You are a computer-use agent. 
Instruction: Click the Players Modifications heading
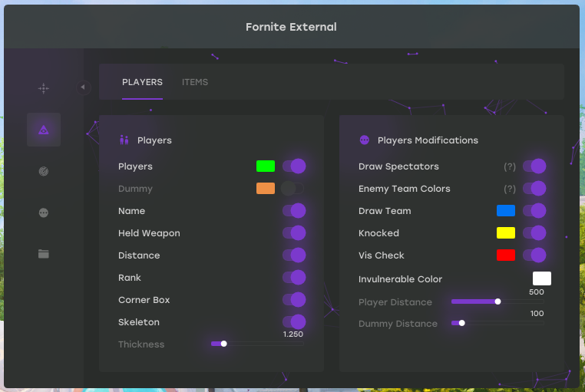point(428,140)
